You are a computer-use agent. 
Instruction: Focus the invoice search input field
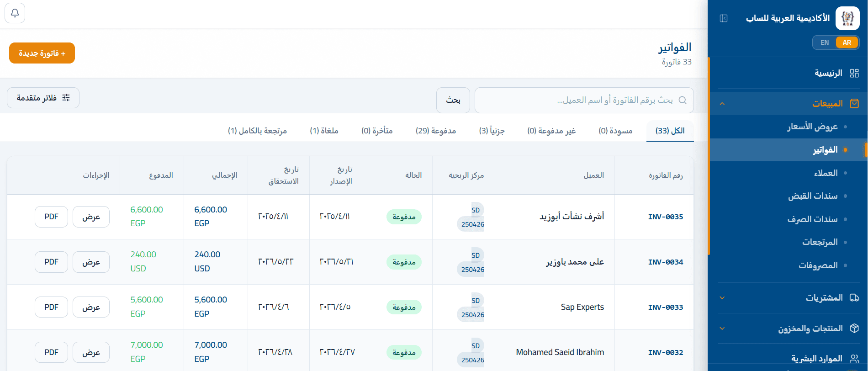click(584, 100)
